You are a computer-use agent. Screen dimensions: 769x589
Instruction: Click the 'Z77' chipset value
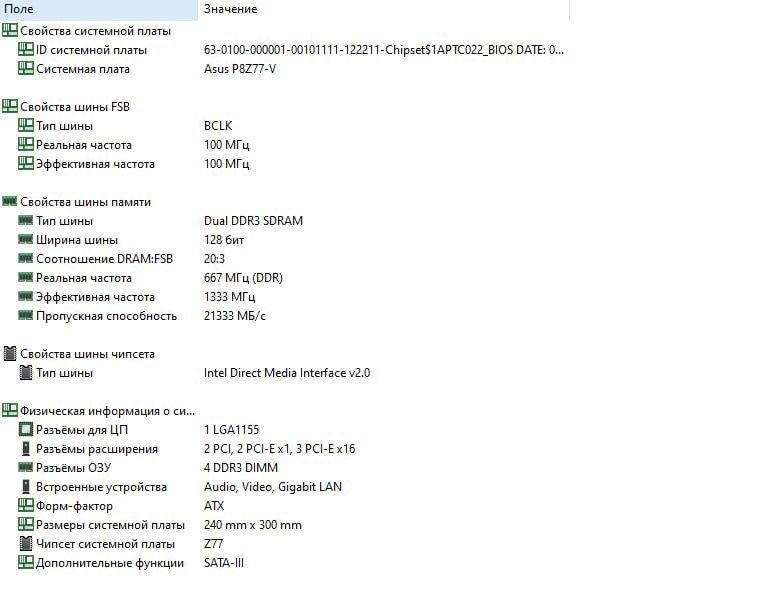pos(213,544)
